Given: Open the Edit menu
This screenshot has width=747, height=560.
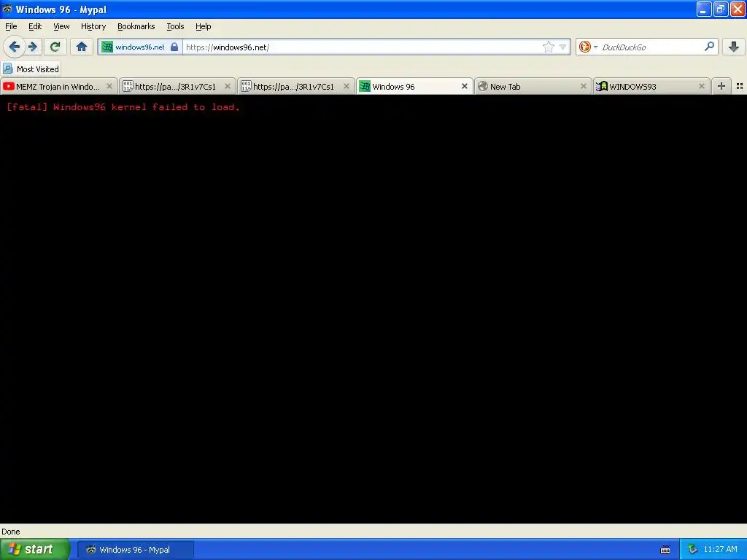Looking at the screenshot, I should coord(35,27).
